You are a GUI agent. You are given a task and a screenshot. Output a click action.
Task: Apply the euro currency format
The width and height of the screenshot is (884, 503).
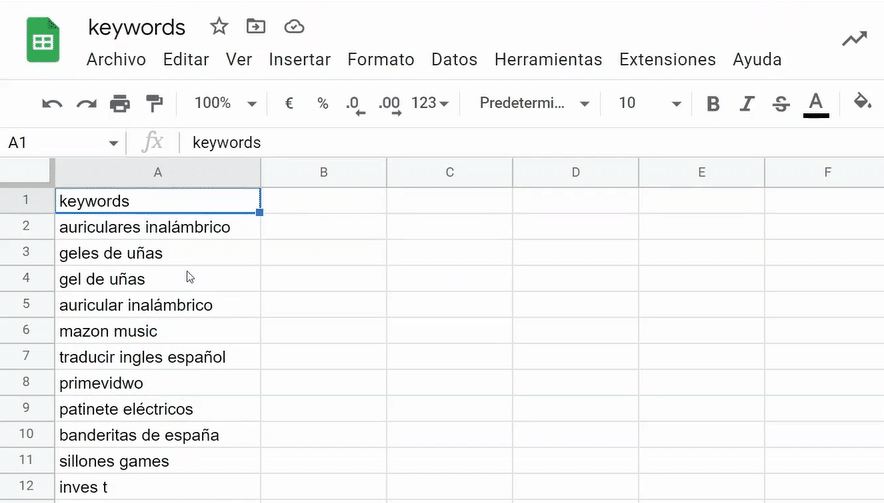pyautogui.click(x=289, y=103)
